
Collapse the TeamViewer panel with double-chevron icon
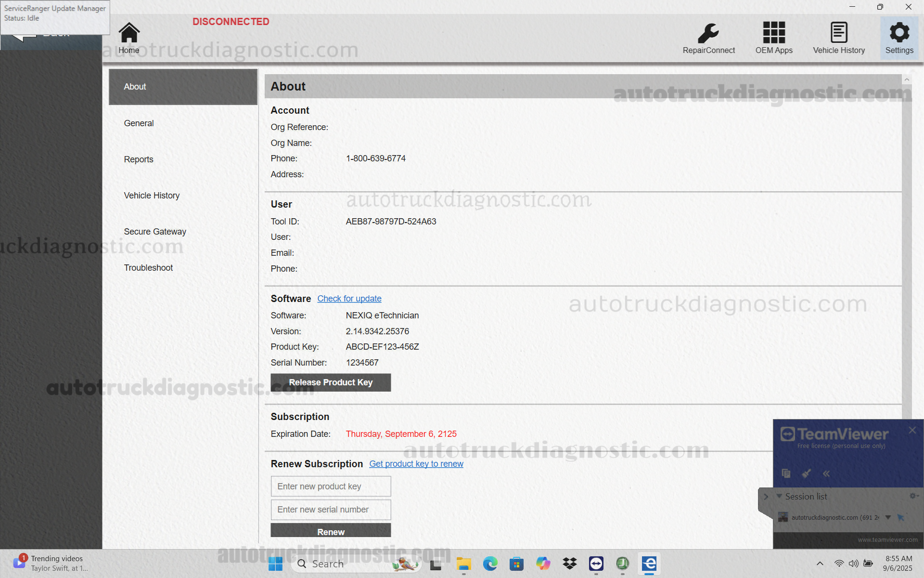(x=826, y=473)
